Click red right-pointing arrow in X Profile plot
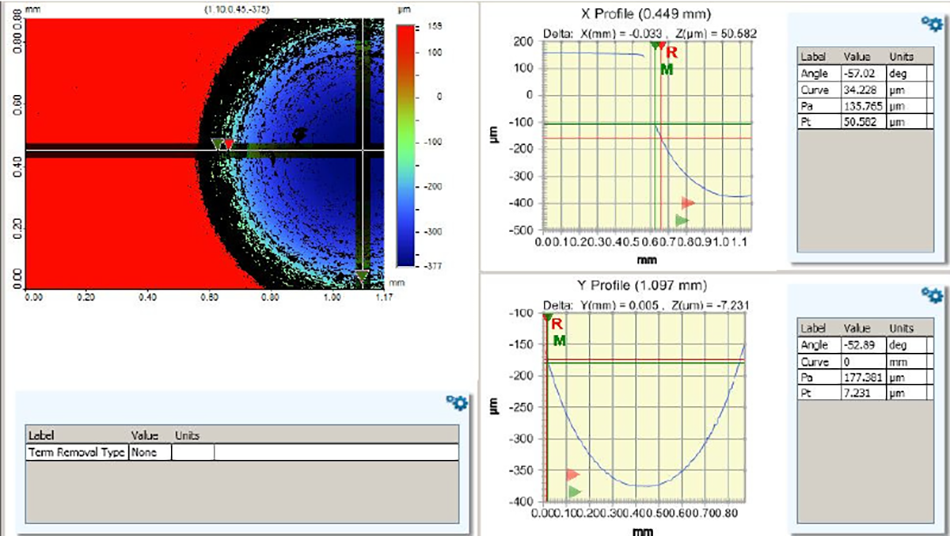This screenshot has height=536, width=950. point(687,203)
